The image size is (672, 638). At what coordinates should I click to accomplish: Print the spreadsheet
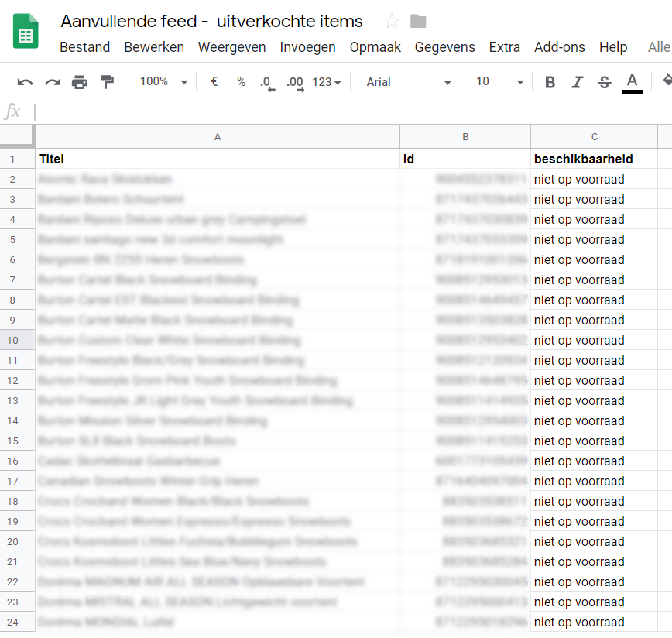[x=79, y=82]
